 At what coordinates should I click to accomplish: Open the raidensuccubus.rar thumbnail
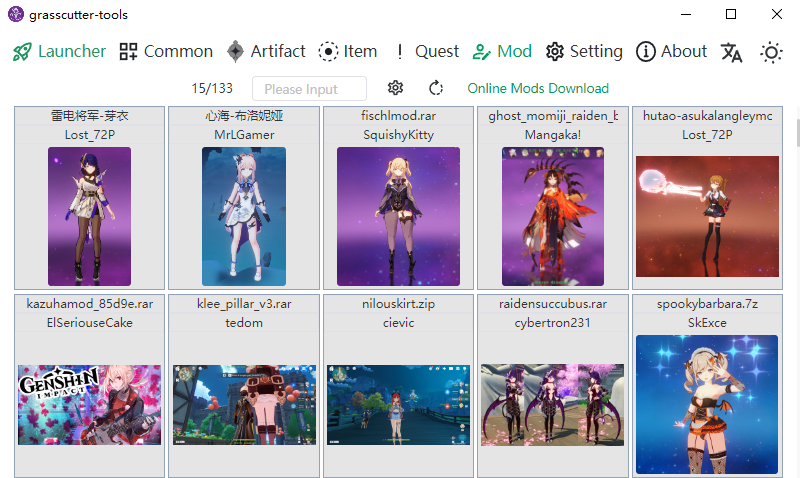[x=553, y=405]
